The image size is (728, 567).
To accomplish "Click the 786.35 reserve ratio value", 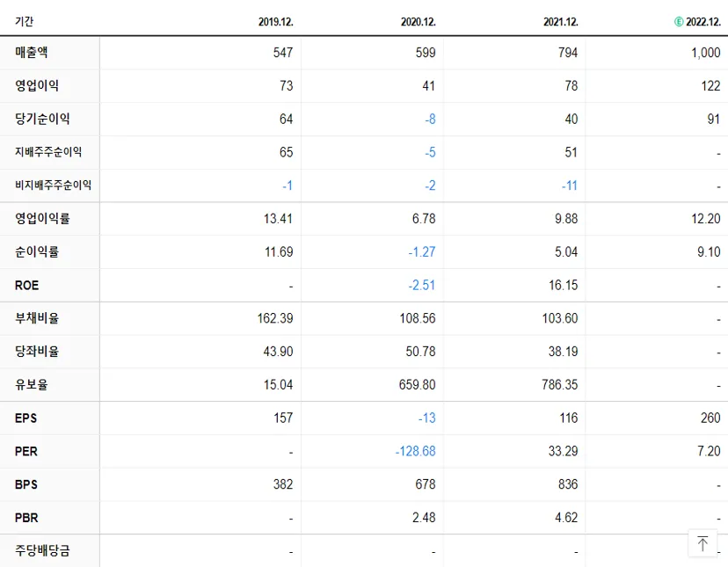I will 560,384.
